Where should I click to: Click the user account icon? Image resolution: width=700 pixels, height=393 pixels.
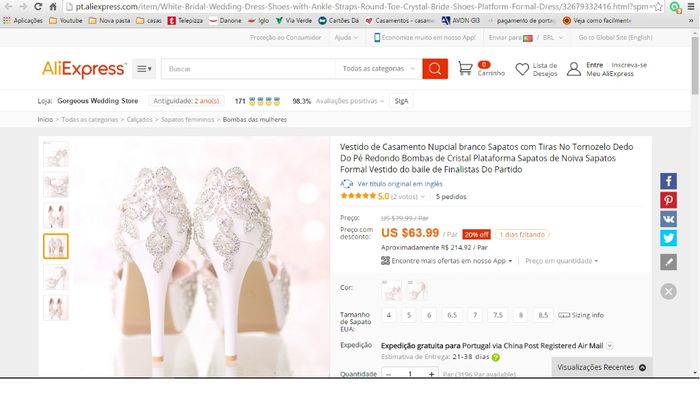[574, 69]
